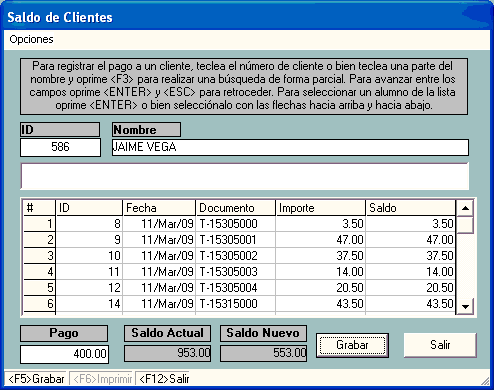The image size is (494, 391).
Task: Click the Saldo Nuevo field 553.00
Action: coord(263,353)
